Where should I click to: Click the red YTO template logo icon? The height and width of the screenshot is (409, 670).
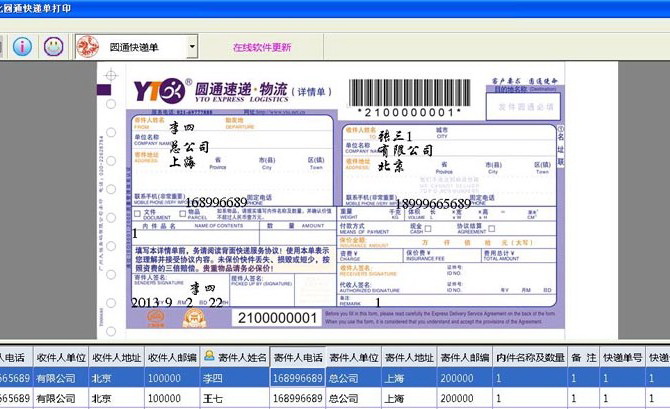pos(88,47)
